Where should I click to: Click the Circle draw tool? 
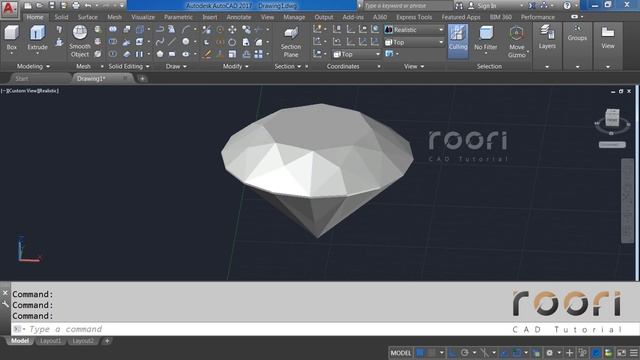[186, 42]
